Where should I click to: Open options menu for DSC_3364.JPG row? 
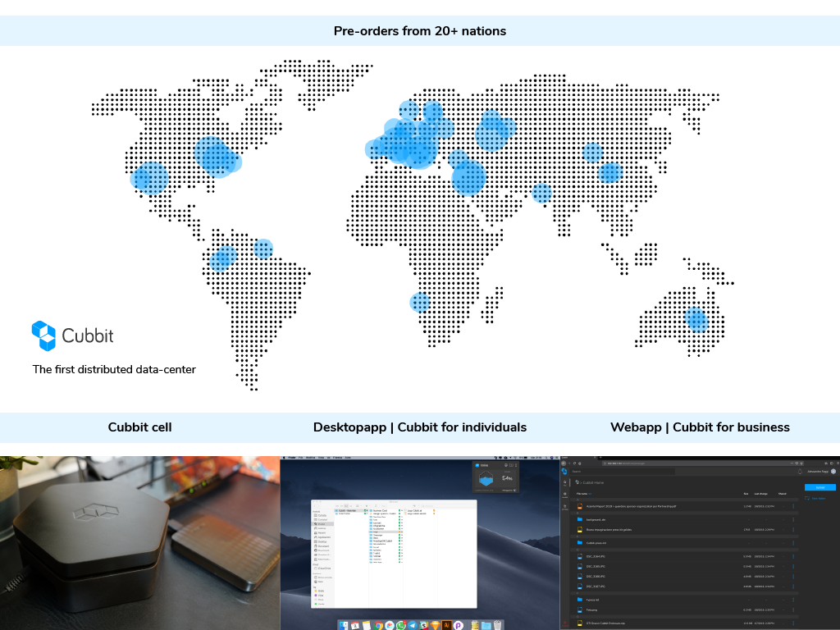(793, 557)
